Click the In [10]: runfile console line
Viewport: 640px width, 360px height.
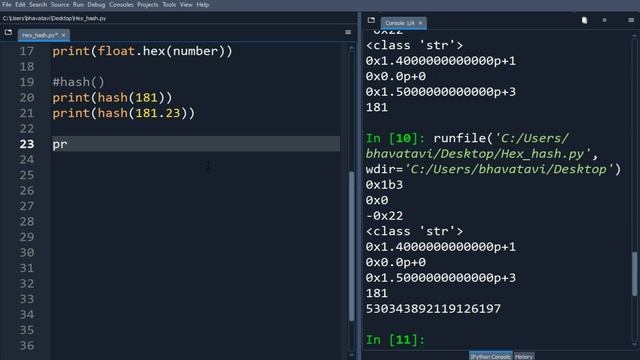click(x=467, y=138)
